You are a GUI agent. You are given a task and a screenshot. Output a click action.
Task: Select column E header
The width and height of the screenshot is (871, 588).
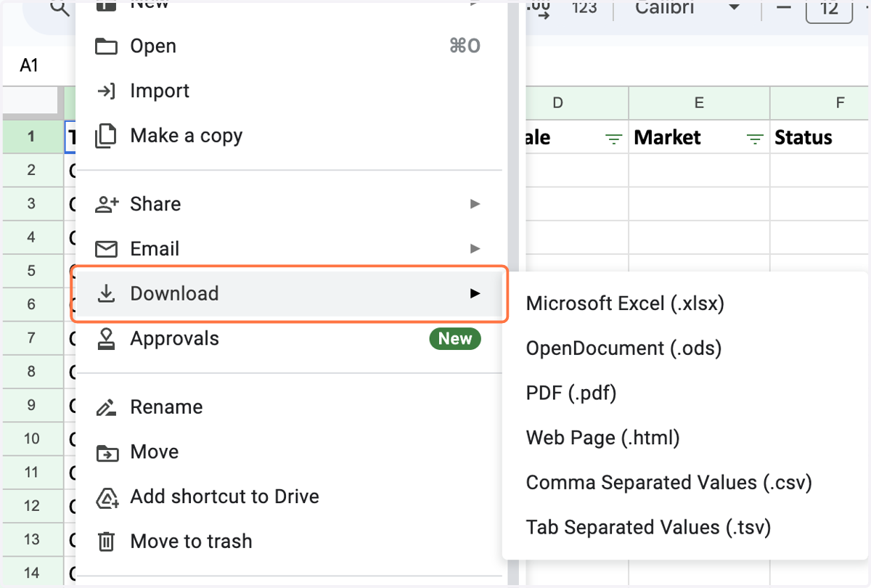tap(699, 103)
